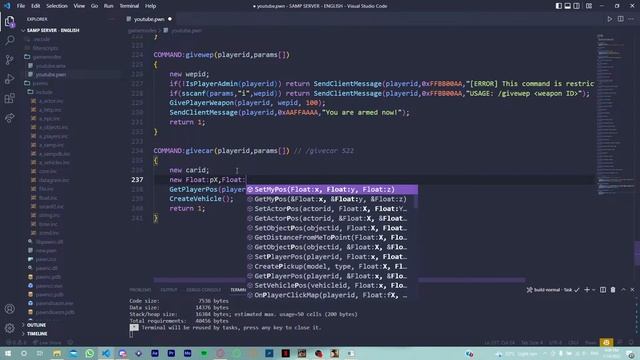Open editor More Actions ellipsis
Viewport: 640px width, 360px height.
(x=631, y=19)
